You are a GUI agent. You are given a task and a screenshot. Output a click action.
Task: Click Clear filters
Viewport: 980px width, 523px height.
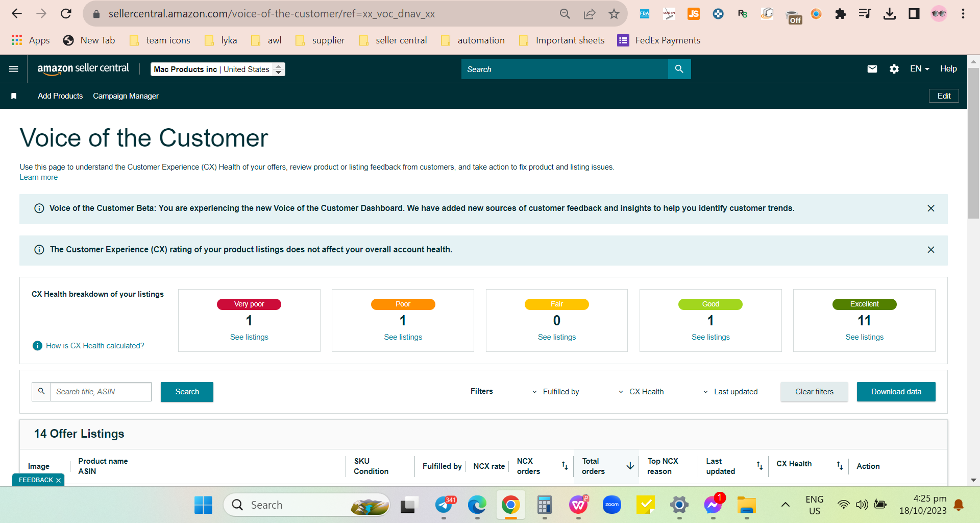[x=814, y=392]
